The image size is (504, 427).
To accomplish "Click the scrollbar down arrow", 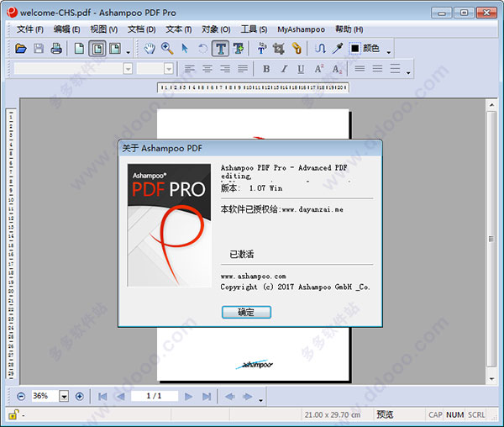I will click(x=491, y=379).
